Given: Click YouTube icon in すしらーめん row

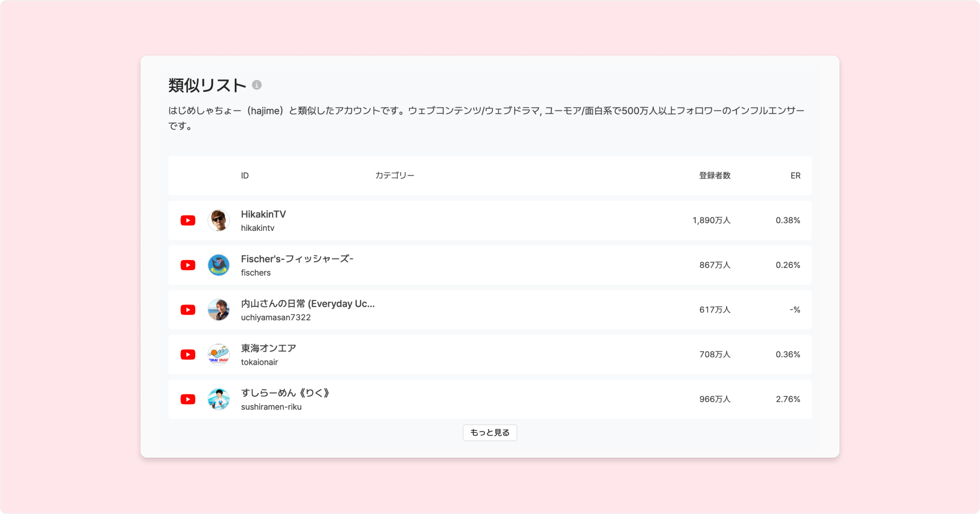Looking at the screenshot, I should (x=188, y=399).
